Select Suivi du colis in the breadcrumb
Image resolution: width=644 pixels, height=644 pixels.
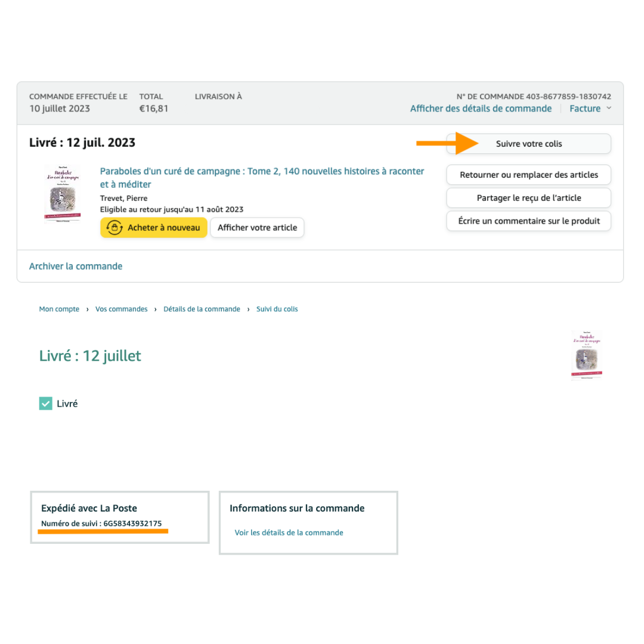click(x=277, y=309)
